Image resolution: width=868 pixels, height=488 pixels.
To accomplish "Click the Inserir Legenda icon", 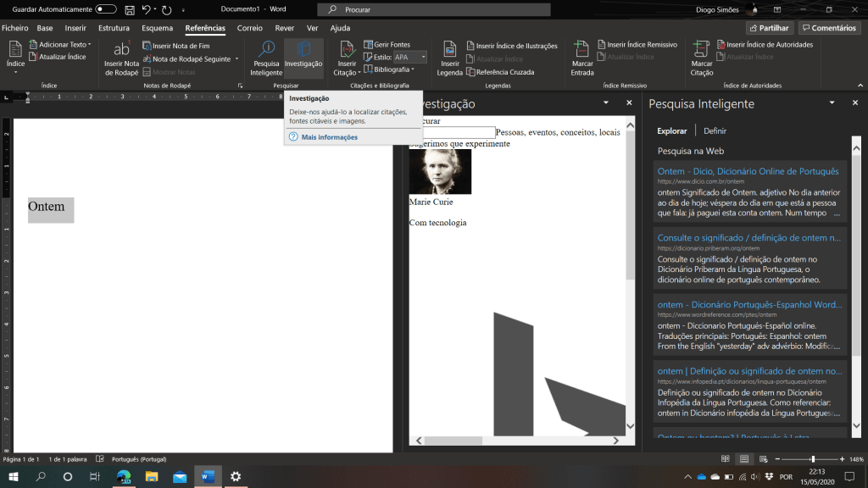I will [449, 50].
